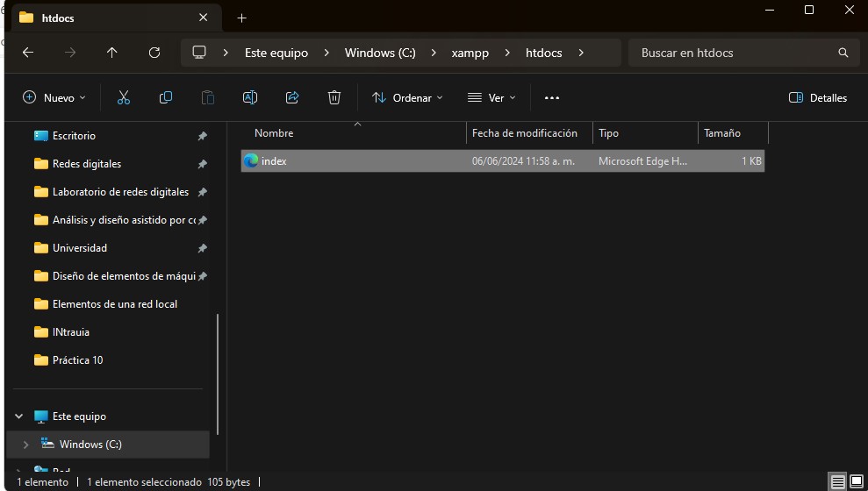Select the index file row
Viewport: 868px width, 491px height.
503,161
